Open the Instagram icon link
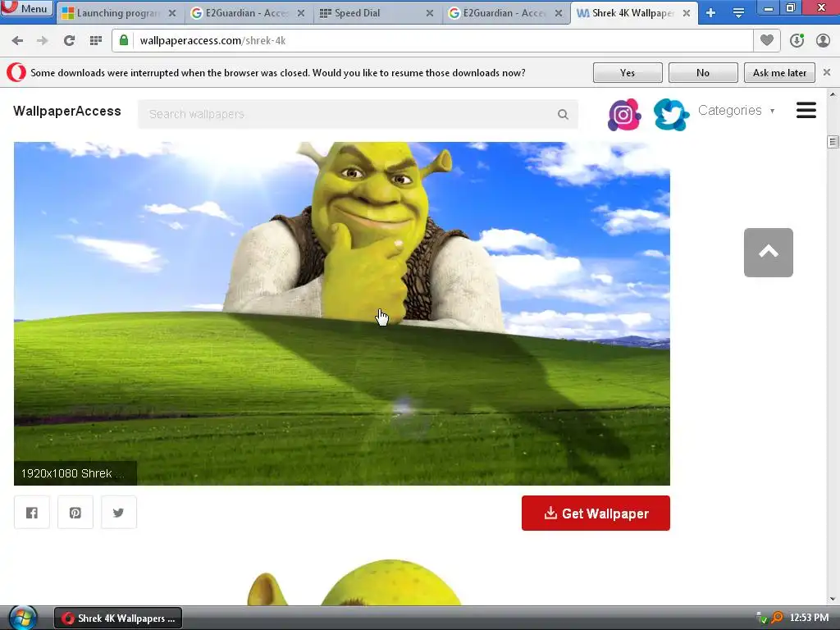The height and width of the screenshot is (630, 840). [x=624, y=114]
